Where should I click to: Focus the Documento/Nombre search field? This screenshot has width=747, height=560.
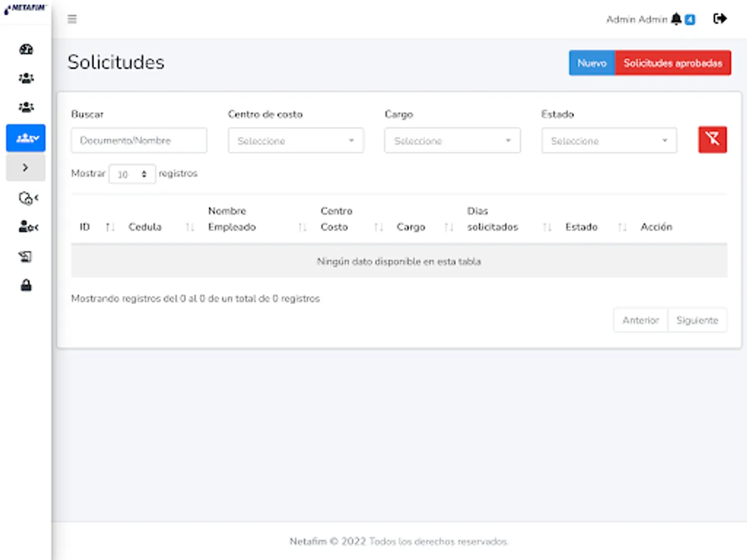[139, 141]
